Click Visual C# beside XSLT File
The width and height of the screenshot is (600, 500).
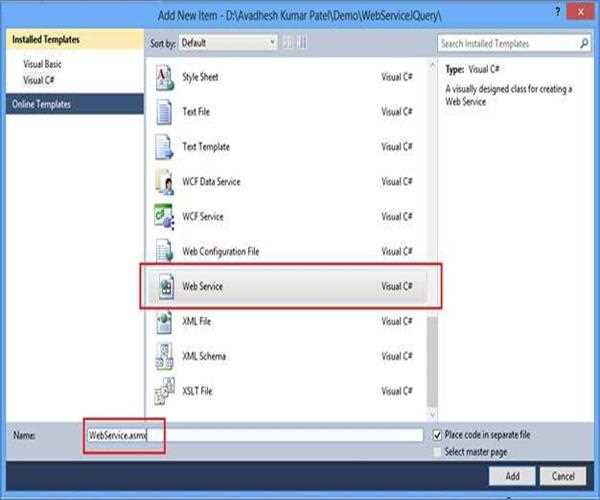397,391
